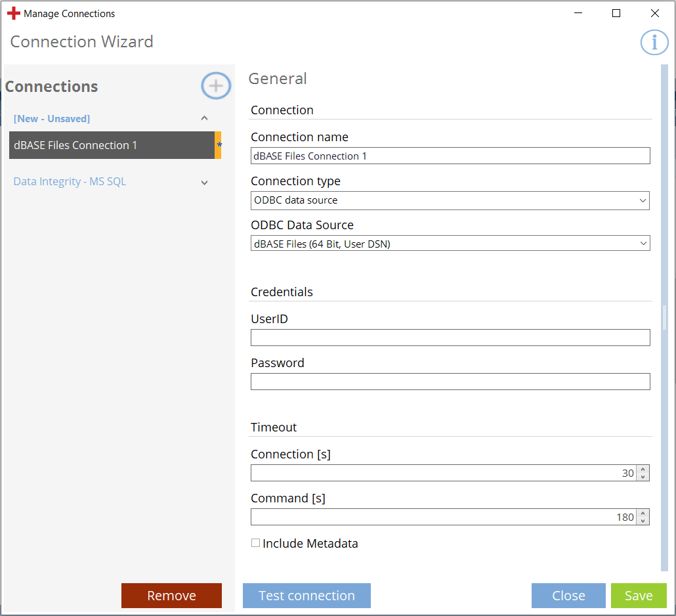This screenshot has height=616, width=676.
Task: Select dBASE Files Connection 1 item
Action: coord(112,145)
